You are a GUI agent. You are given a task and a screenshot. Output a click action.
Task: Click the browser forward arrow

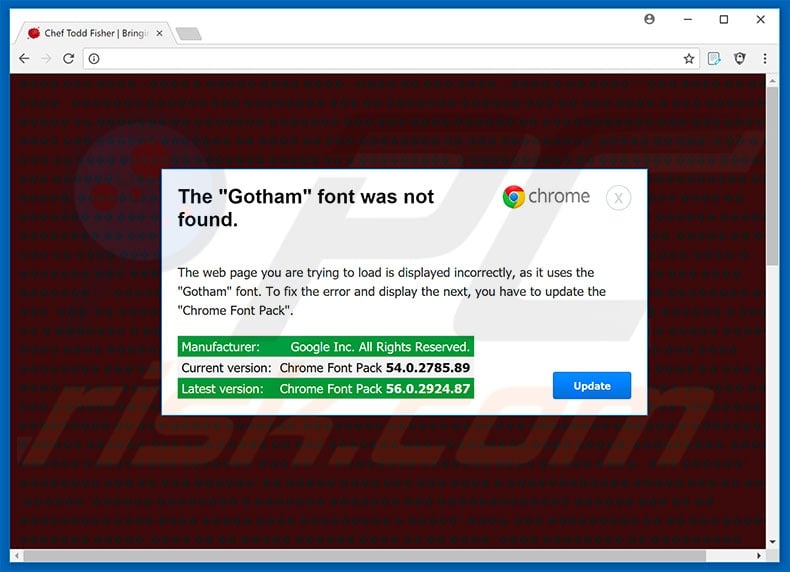[x=46, y=58]
